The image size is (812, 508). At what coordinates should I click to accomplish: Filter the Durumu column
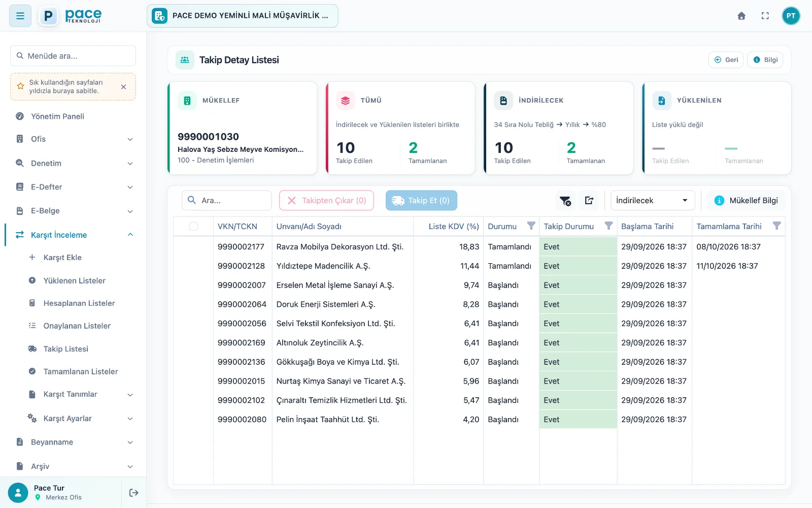coord(531,226)
